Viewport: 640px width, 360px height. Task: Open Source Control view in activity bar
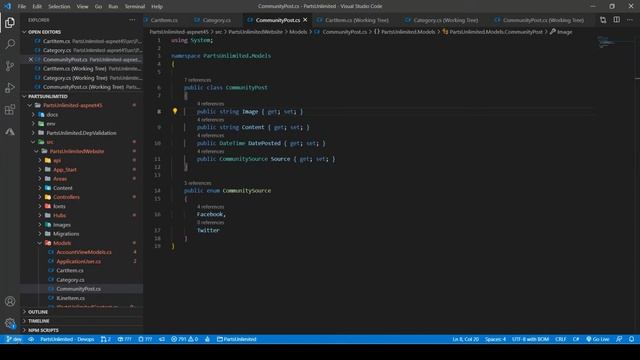click(10, 66)
